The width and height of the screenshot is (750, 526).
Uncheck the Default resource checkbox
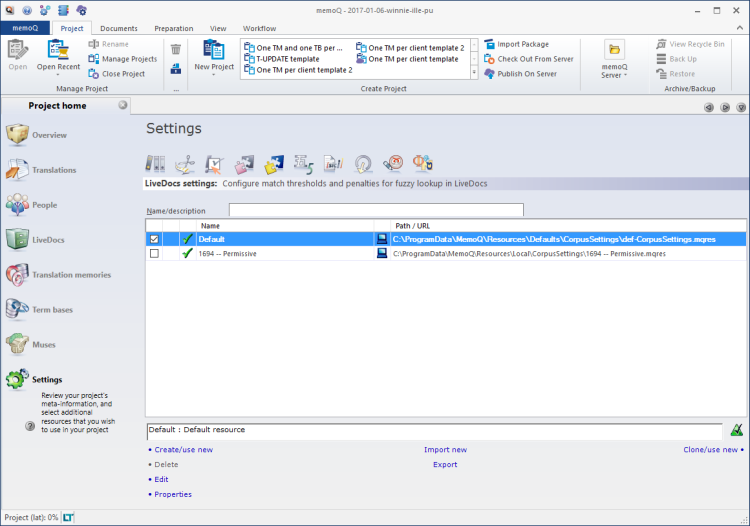(x=154, y=239)
